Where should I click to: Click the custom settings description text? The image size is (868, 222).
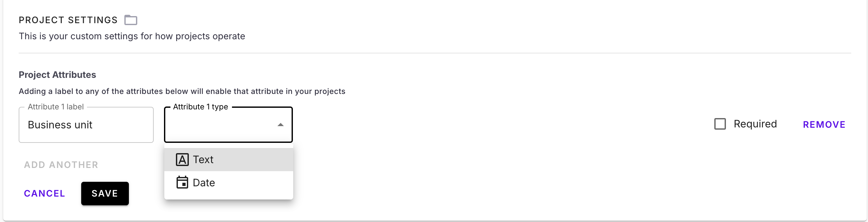pos(132,36)
